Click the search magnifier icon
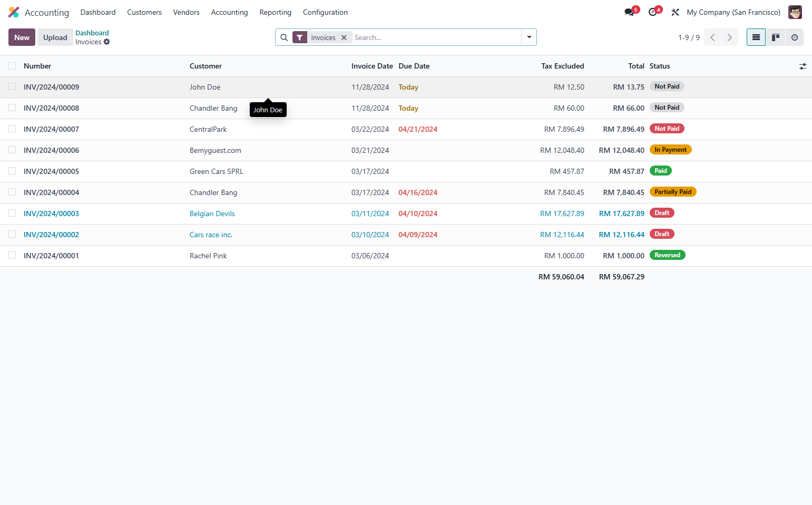The width and height of the screenshot is (812, 505). coord(284,37)
